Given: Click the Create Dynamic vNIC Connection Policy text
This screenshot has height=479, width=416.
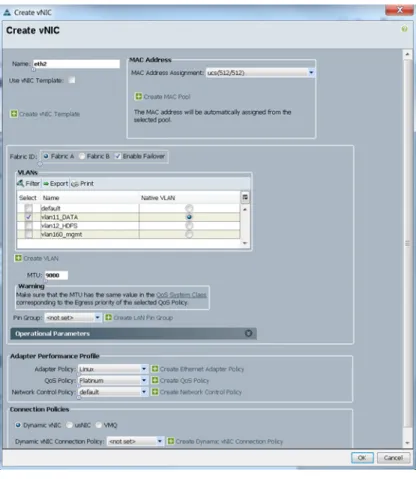Looking at the screenshot, I should click(x=229, y=441).
